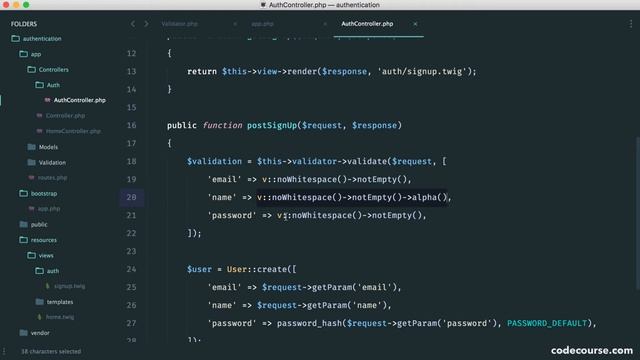Viewport: 640px width, 360px height.
Task: Click the status bar panel switcher icon
Action: (4, 351)
